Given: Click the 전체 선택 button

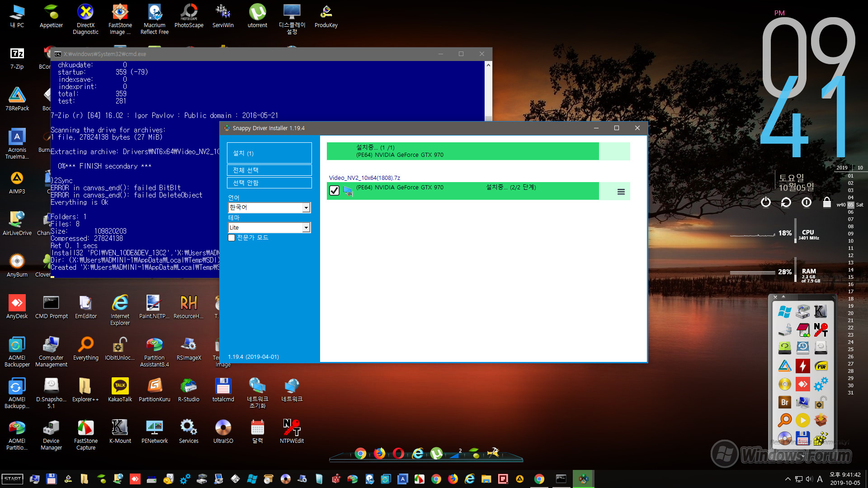Looking at the screenshot, I should coord(269,170).
